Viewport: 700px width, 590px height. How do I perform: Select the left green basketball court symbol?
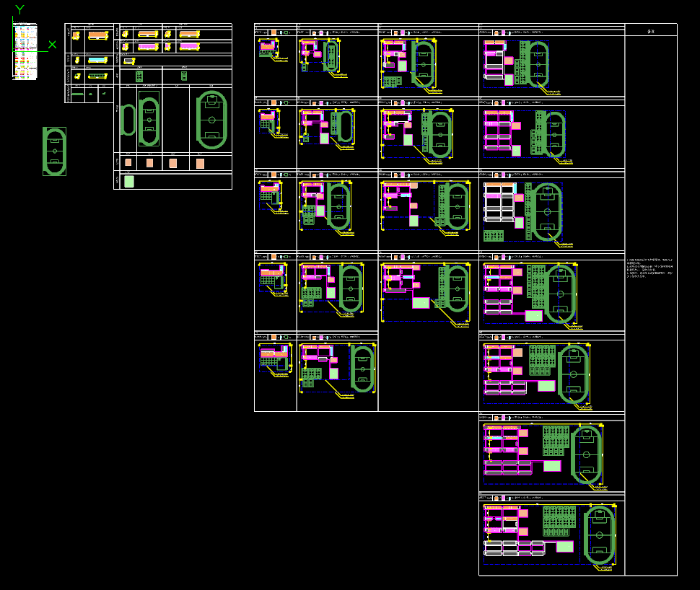coord(139,76)
